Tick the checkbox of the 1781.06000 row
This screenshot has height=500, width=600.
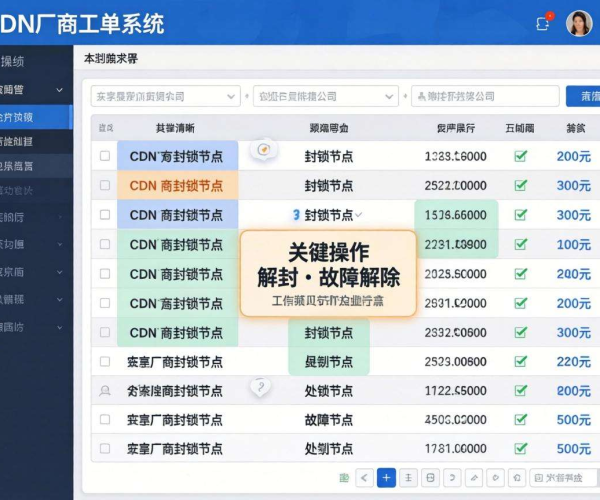click(105, 448)
